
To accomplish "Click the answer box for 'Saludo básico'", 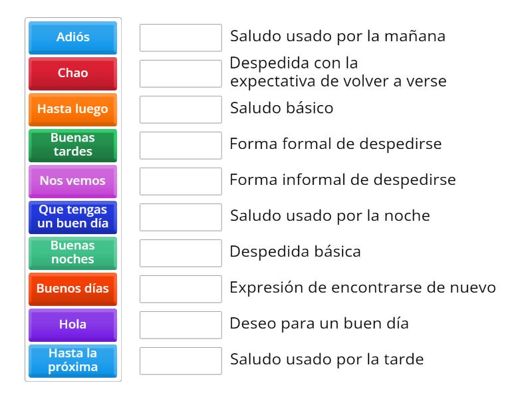I will pyautogui.click(x=180, y=110).
